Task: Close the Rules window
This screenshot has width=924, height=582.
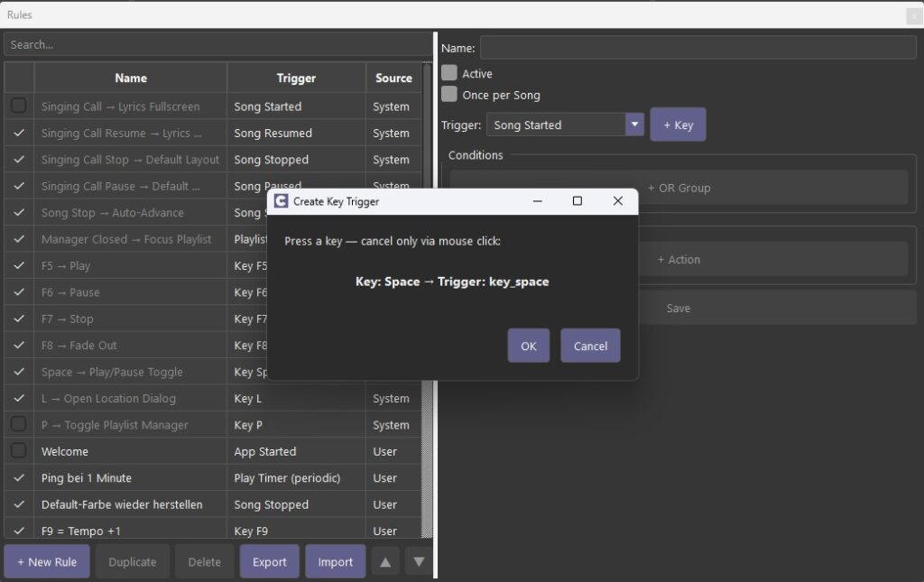Action: coord(913,15)
